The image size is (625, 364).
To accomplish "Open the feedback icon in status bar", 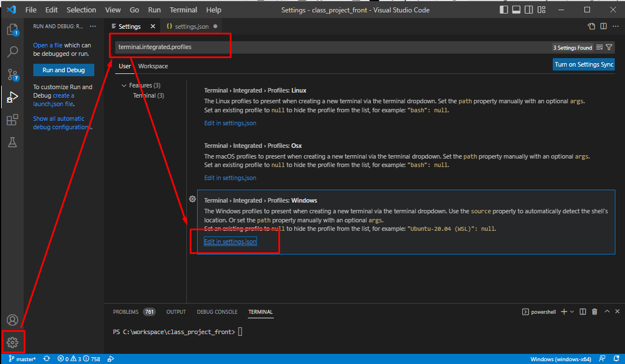I will [x=602, y=359].
